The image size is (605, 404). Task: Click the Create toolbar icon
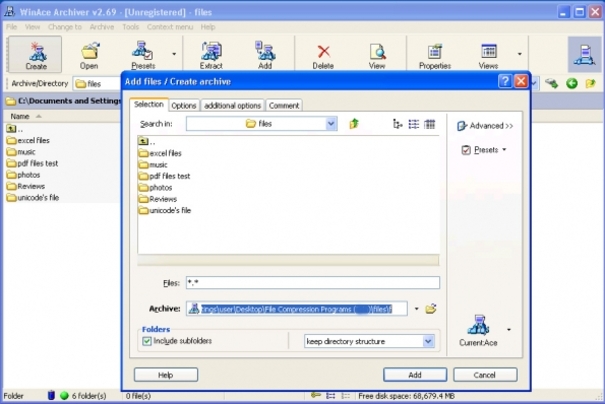35,54
